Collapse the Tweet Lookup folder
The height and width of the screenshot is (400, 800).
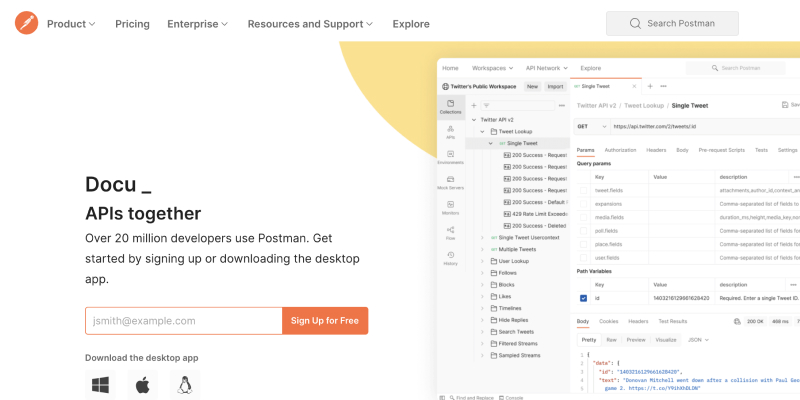point(482,132)
